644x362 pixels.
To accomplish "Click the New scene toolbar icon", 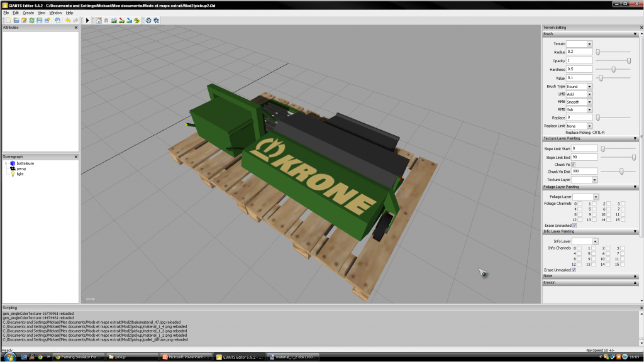I will click(x=8, y=21).
